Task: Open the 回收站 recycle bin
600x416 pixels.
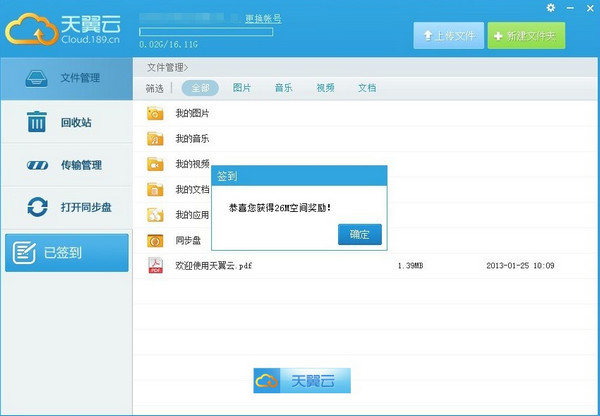Action: (x=65, y=122)
